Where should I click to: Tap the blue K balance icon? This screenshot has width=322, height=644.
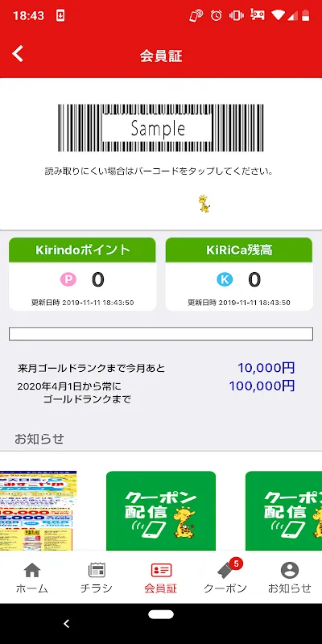pyautogui.click(x=225, y=279)
